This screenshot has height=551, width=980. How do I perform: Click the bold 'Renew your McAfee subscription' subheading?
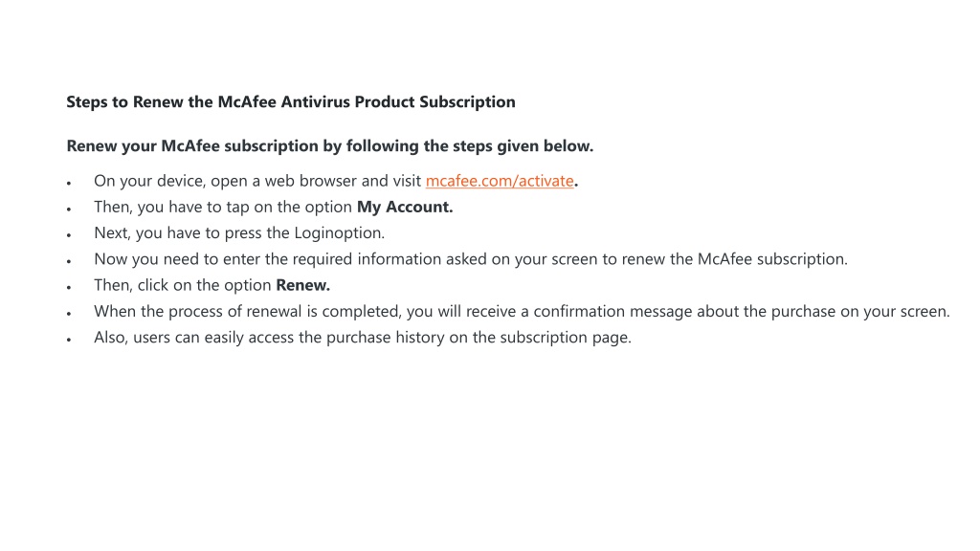coord(330,146)
